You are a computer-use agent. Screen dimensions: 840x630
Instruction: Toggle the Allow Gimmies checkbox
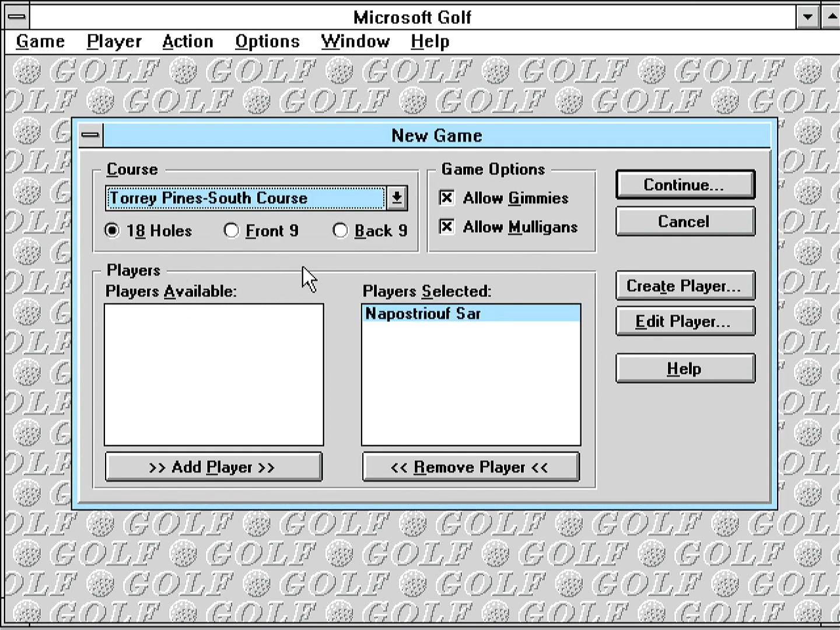[447, 198]
